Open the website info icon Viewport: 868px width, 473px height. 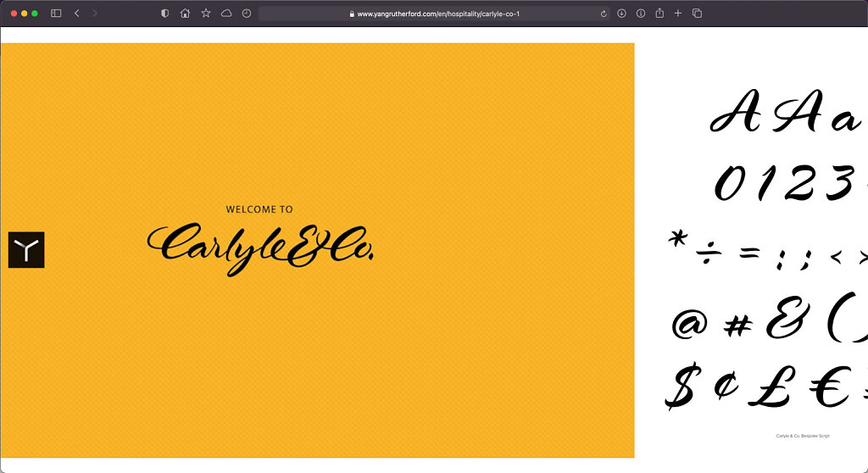pos(641,14)
